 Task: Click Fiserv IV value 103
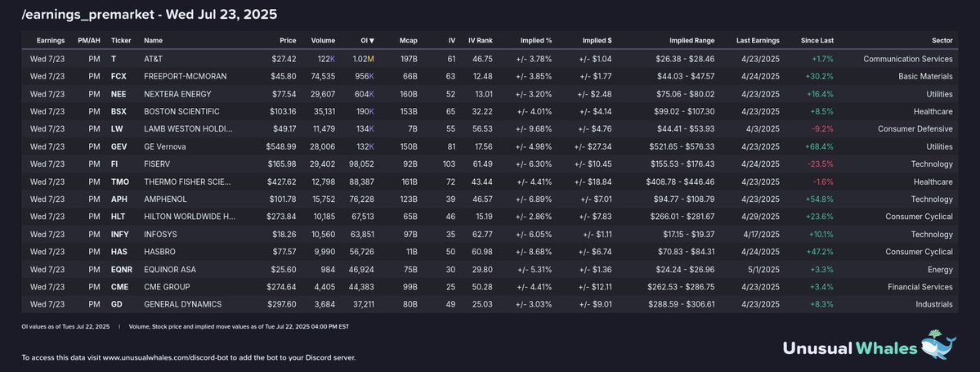[x=449, y=164]
